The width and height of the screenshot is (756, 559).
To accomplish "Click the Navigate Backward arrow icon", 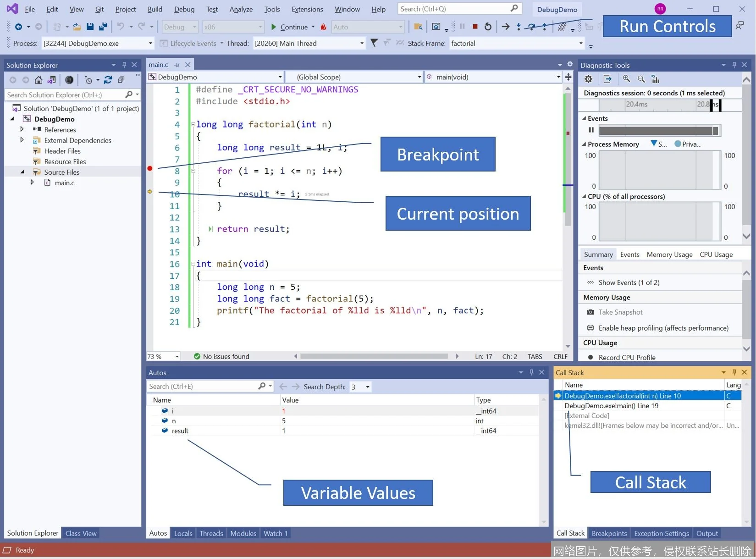I will [x=18, y=27].
